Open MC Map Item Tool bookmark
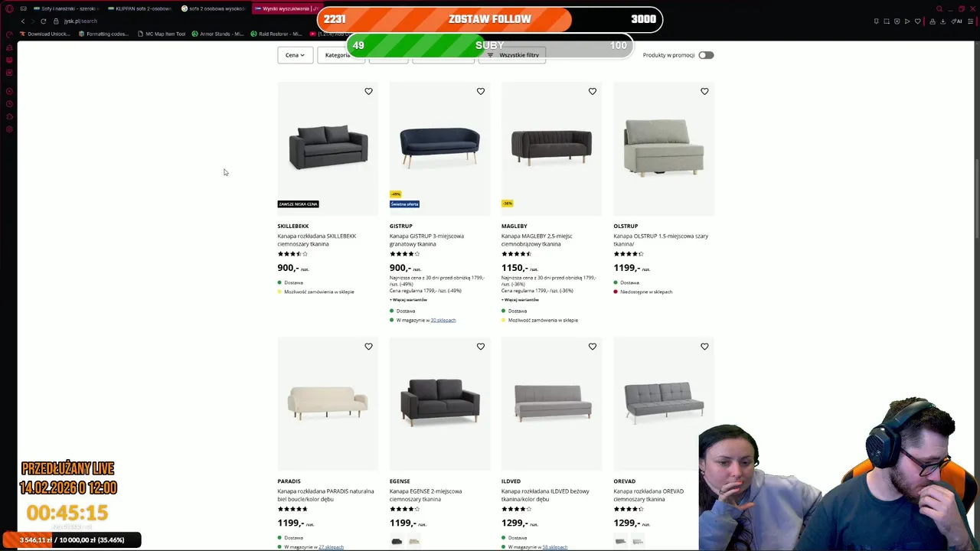 (x=162, y=34)
